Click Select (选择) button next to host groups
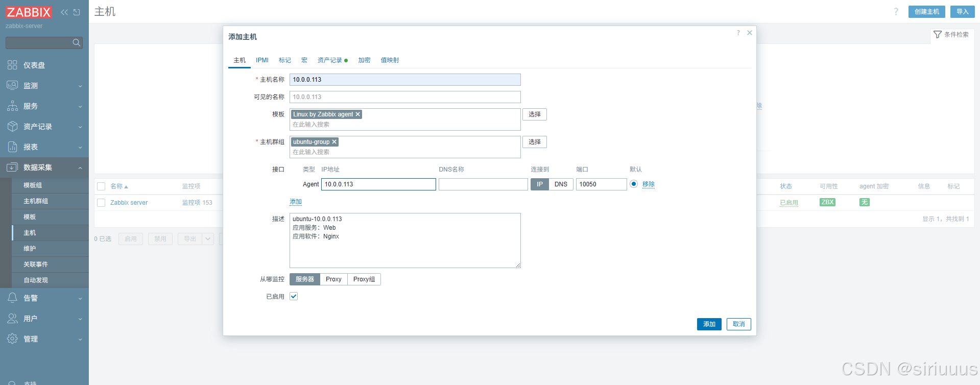Screen dimensions: 980x385 [535, 142]
